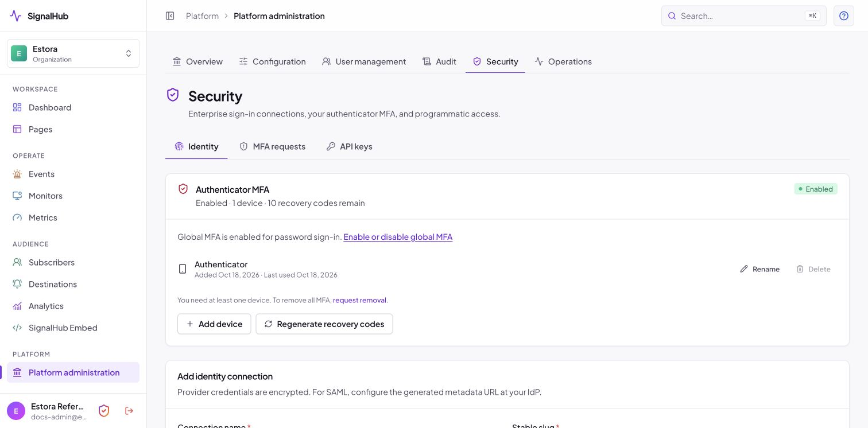Image resolution: width=868 pixels, height=428 pixels.
Task: Click the request removal link
Action: click(360, 300)
